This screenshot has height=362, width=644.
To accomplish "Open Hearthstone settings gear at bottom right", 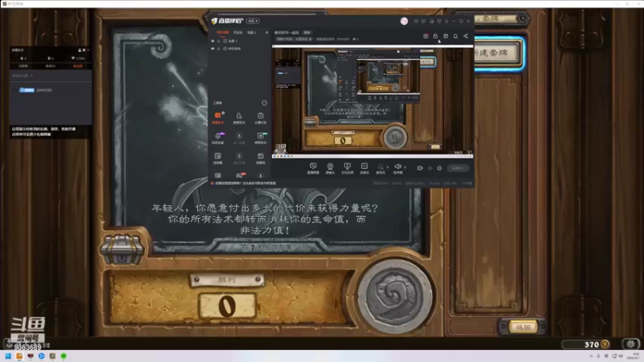I will [630, 344].
